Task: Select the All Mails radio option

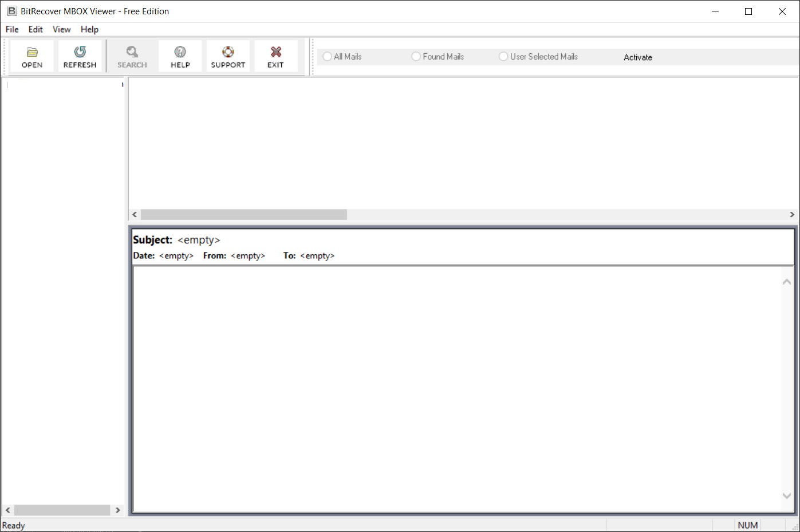Action: pos(342,57)
